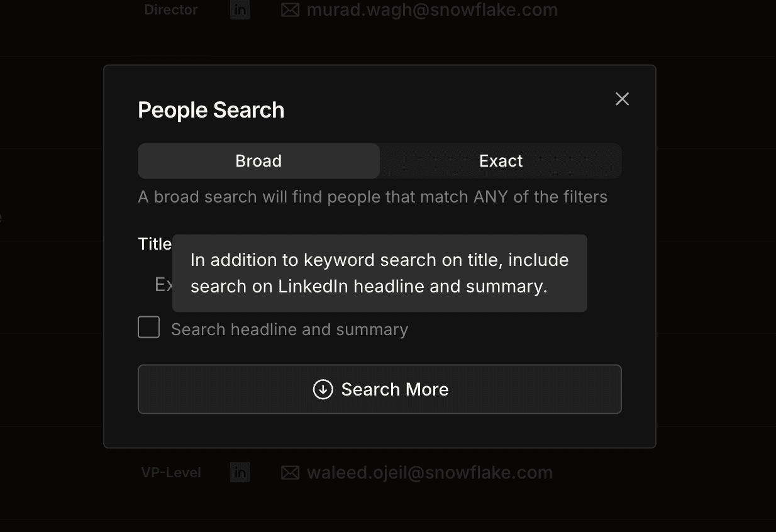Click the broad search description text
This screenshot has height=532, width=776.
tap(372, 197)
